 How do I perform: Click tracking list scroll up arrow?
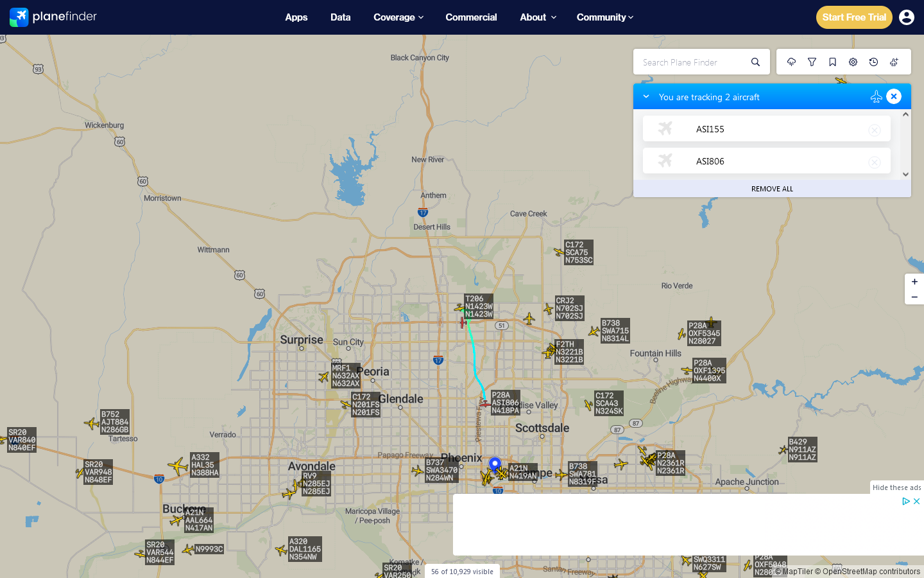tap(905, 114)
